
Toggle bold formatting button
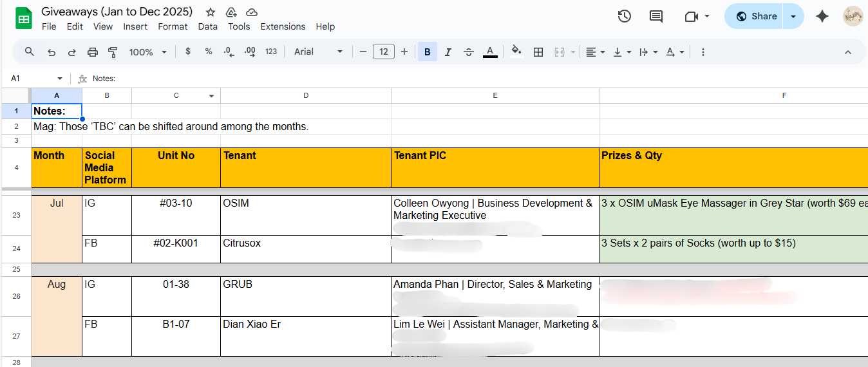pos(427,52)
